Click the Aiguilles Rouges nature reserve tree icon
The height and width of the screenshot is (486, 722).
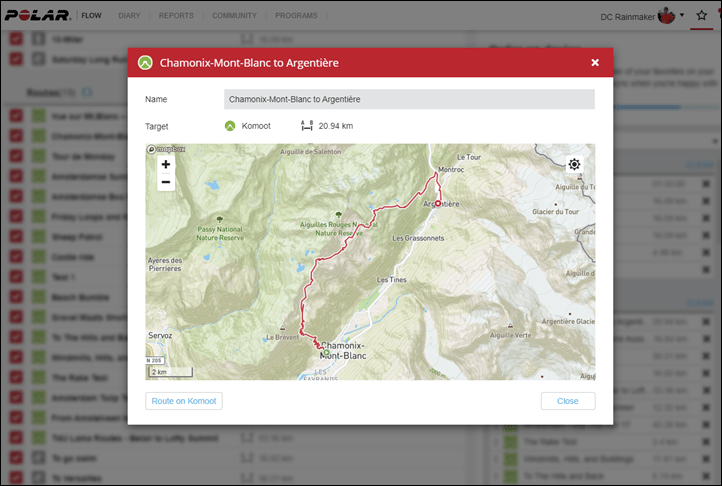point(339,215)
